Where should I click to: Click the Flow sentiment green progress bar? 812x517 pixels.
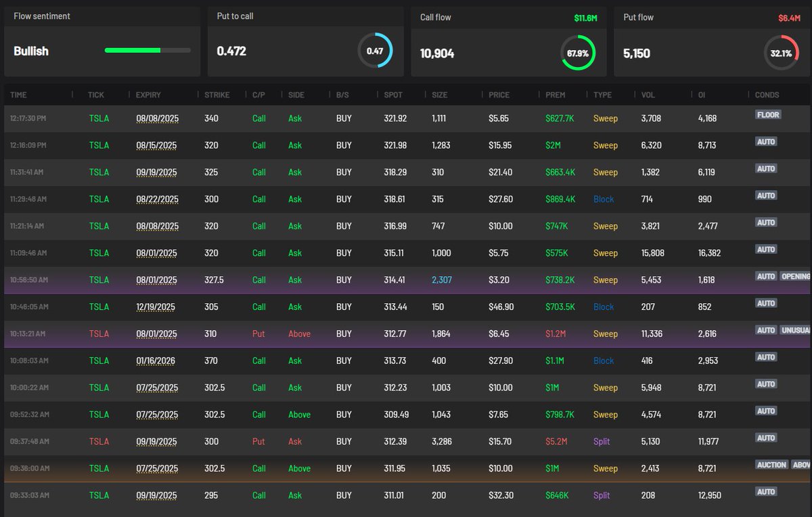[x=148, y=50]
